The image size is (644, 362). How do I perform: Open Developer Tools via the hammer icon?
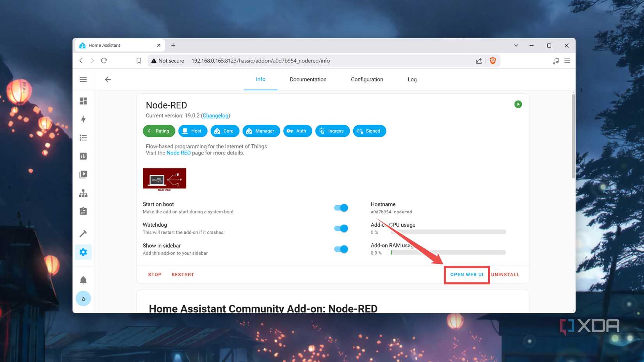[x=83, y=233]
